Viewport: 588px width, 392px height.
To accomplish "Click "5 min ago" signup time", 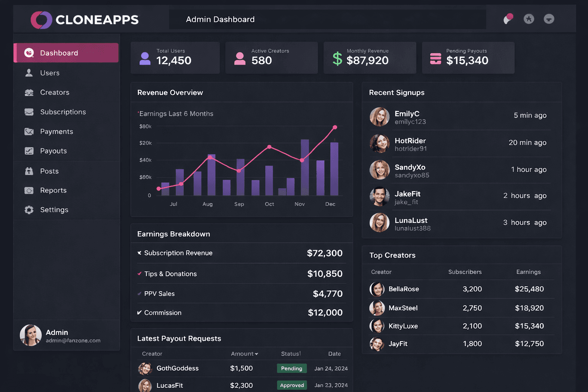I will (x=530, y=115).
